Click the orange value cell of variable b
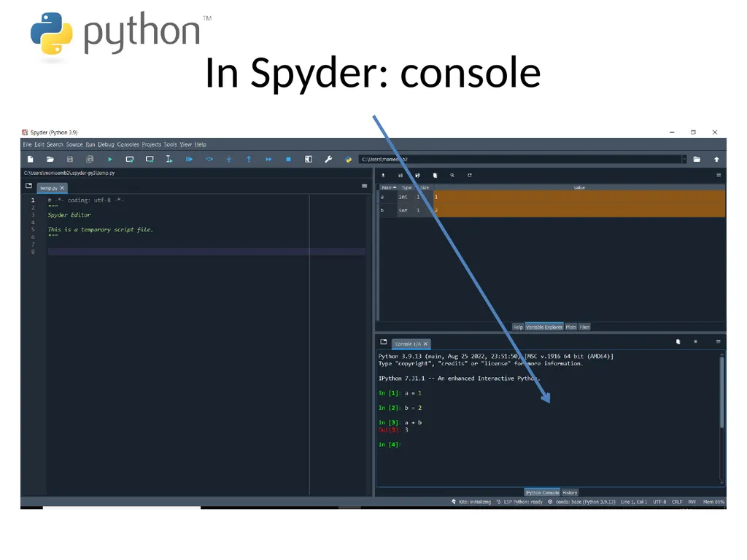747x560 pixels. point(578,211)
